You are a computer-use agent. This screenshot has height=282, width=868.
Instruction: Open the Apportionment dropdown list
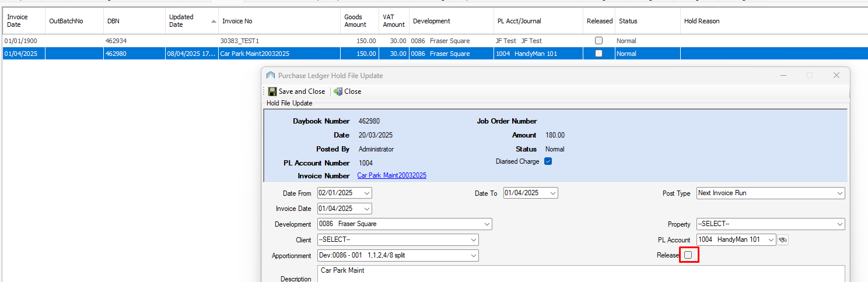pos(473,256)
